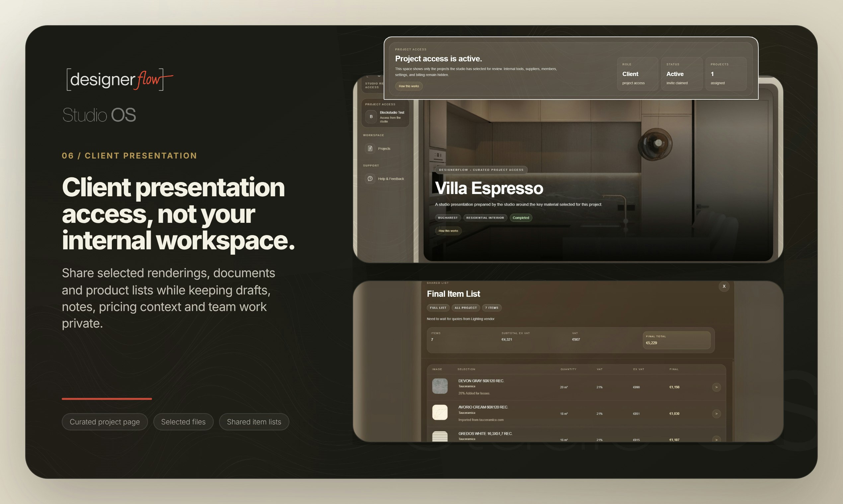Viewport: 843px width, 504px height.
Task: Open Projects link in sidebar
Action: click(x=384, y=149)
